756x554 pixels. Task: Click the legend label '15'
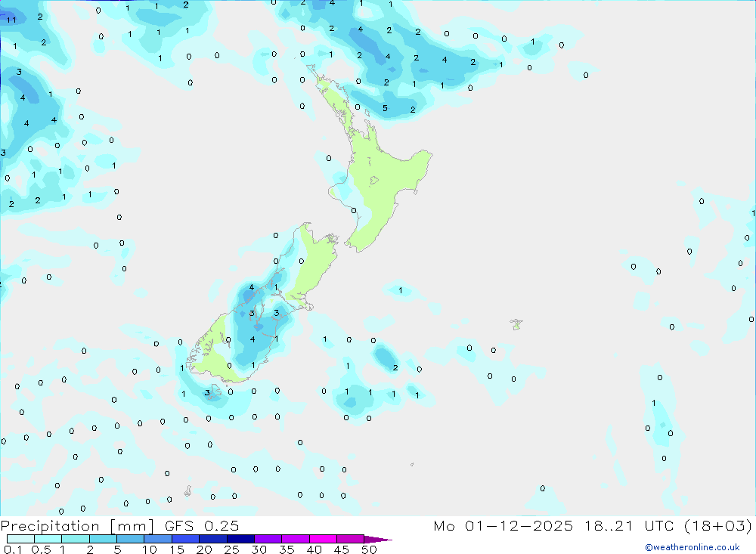point(176,549)
